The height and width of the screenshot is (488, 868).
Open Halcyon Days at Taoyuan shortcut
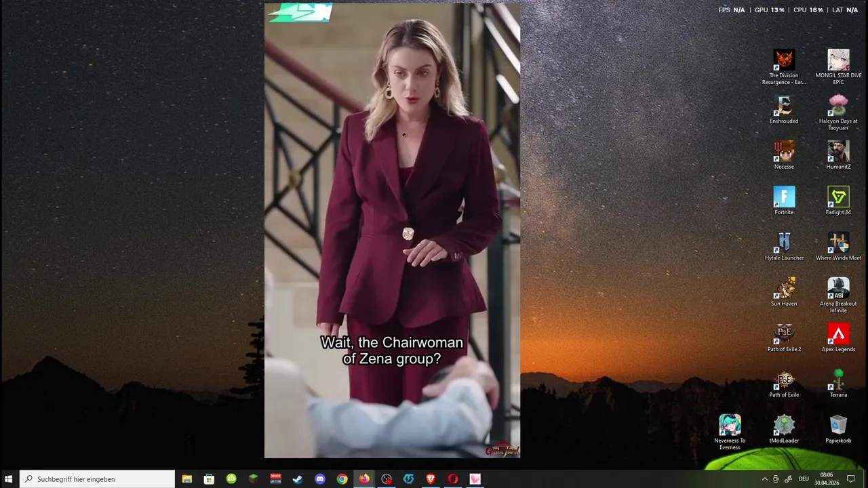(x=838, y=113)
